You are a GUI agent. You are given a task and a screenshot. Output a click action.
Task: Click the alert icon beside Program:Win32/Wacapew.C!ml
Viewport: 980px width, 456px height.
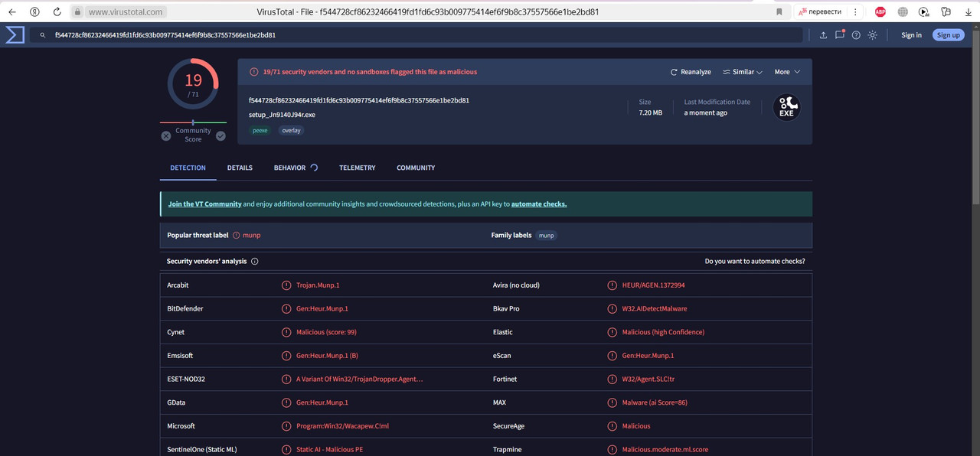[286, 426]
